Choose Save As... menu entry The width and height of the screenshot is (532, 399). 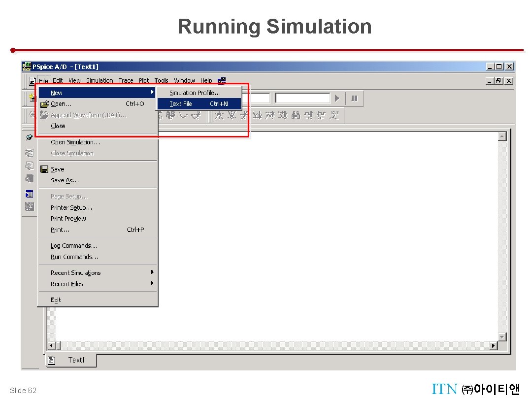click(97, 180)
